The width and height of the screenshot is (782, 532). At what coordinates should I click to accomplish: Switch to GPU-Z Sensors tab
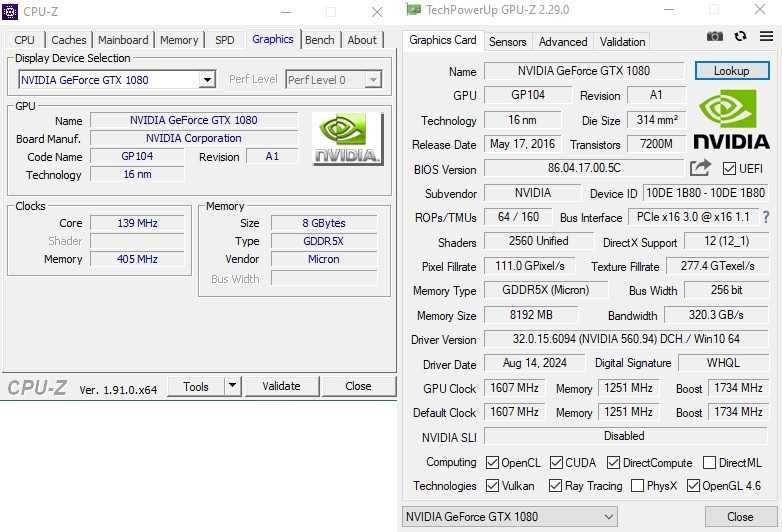508,42
